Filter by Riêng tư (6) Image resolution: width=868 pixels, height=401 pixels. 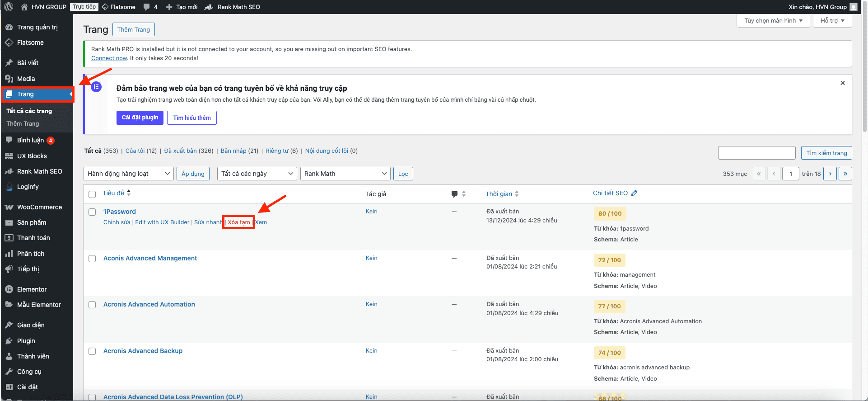tap(282, 151)
